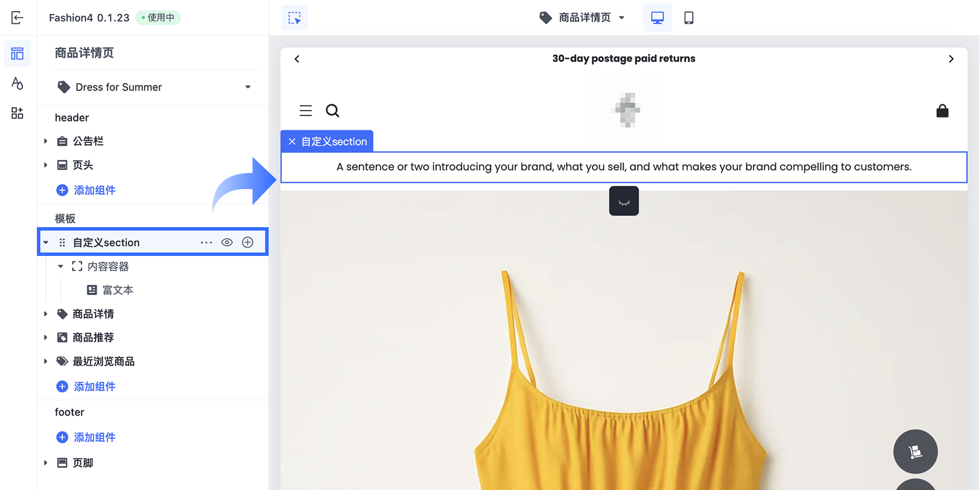The height and width of the screenshot is (490, 980).
Task: Select the 页头 section row
Action: (153, 165)
